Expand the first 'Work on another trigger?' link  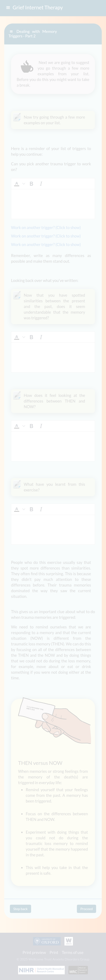pyautogui.click(x=46, y=227)
